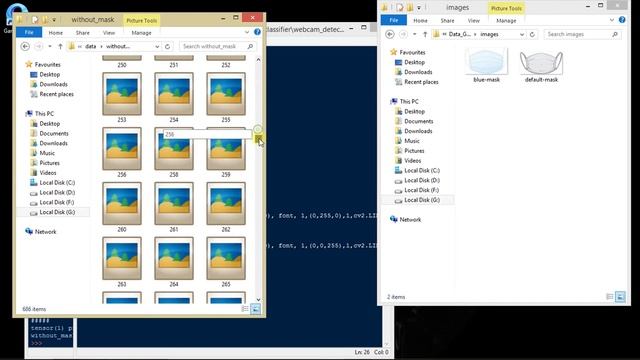
Task: Open the File tab in images window
Action: (x=393, y=20)
